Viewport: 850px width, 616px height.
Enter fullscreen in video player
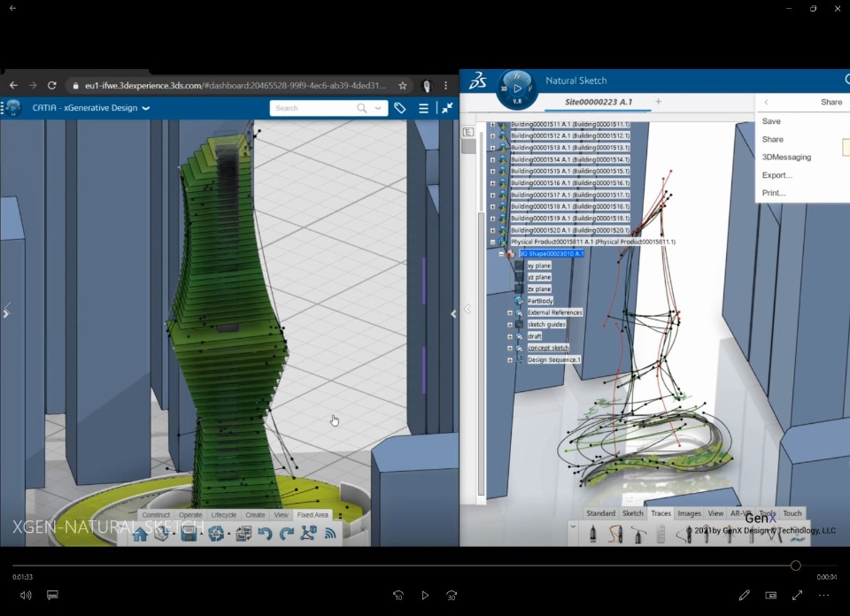click(798, 596)
